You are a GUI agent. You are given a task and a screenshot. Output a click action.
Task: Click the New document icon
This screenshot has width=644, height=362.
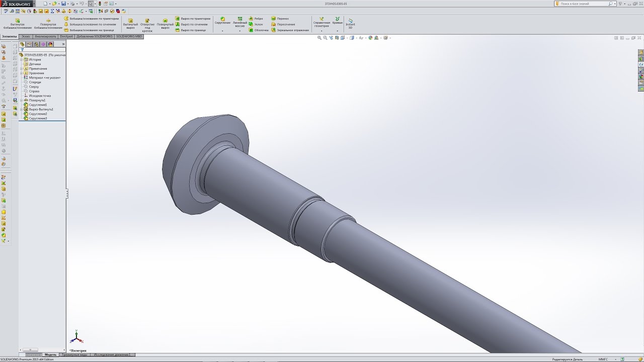[x=45, y=4]
